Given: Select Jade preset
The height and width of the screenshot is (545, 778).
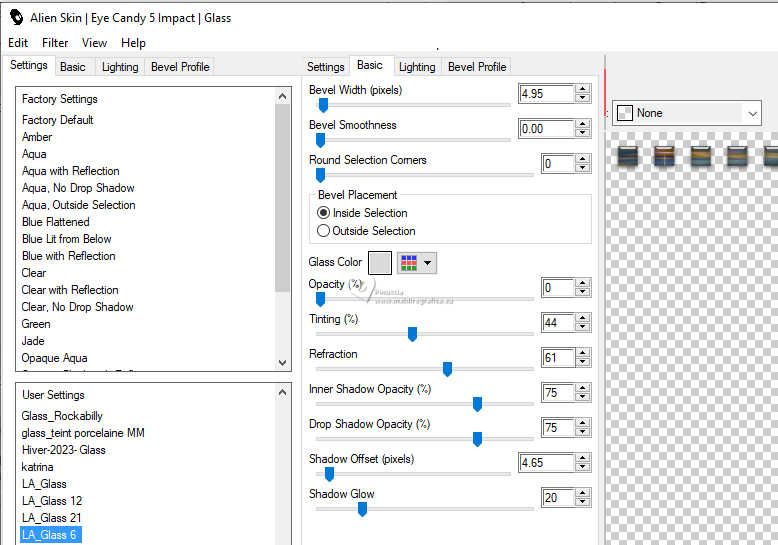Looking at the screenshot, I should pos(33,341).
